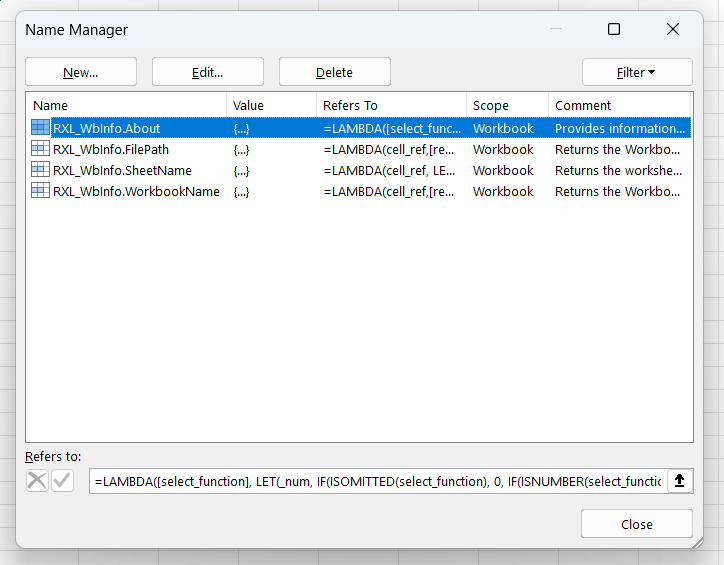Confirm the Refers to edit with checkmark

62,481
